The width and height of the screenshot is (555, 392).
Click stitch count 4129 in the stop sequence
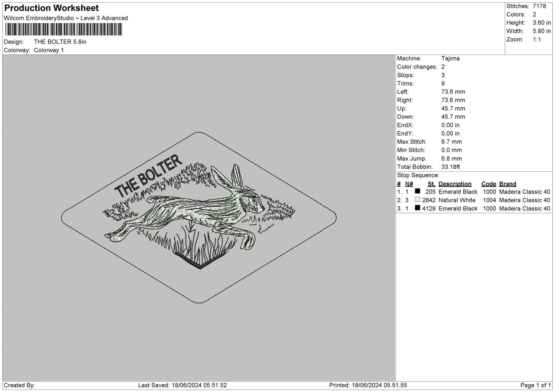click(429, 208)
